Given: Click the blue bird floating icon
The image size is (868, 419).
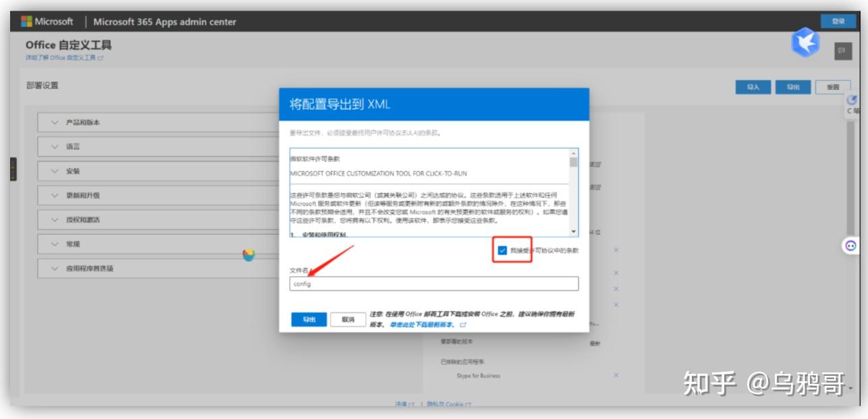Looking at the screenshot, I should (x=805, y=44).
